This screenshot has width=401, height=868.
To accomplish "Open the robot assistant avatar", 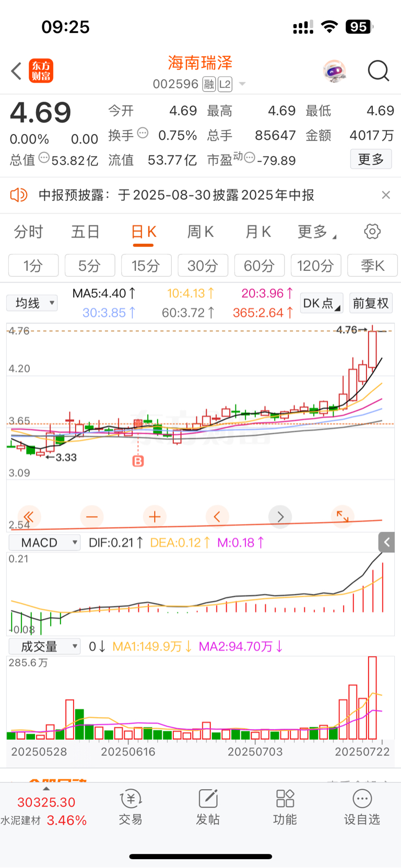I will [334, 71].
